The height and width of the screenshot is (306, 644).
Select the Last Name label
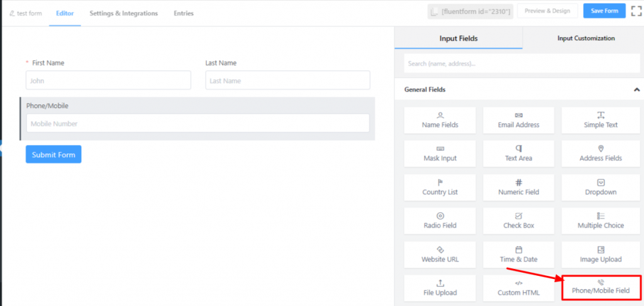[x=221, y=63]
